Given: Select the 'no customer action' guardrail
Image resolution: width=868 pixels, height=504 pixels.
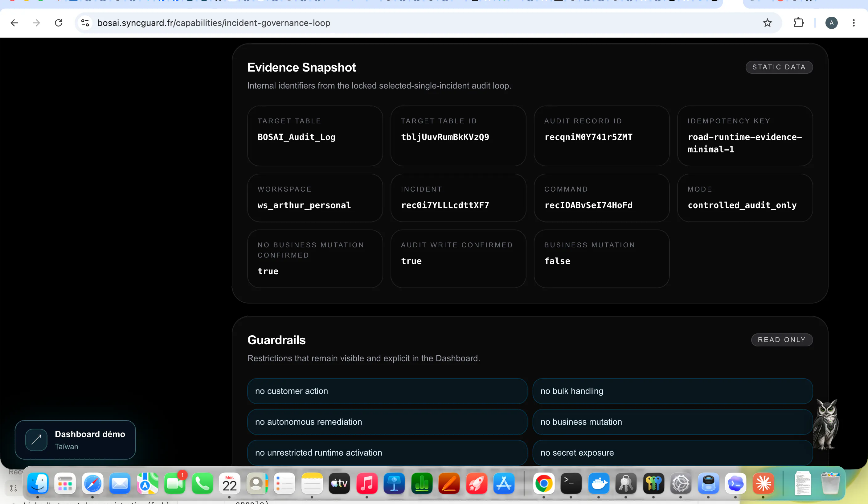Looking at the screenshot, I should (x=387, y=391).
